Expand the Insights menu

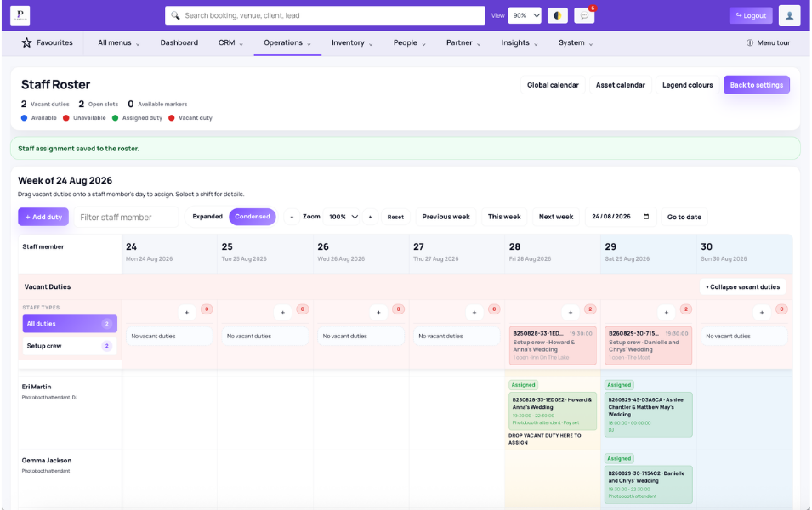[x=520, y=43]
